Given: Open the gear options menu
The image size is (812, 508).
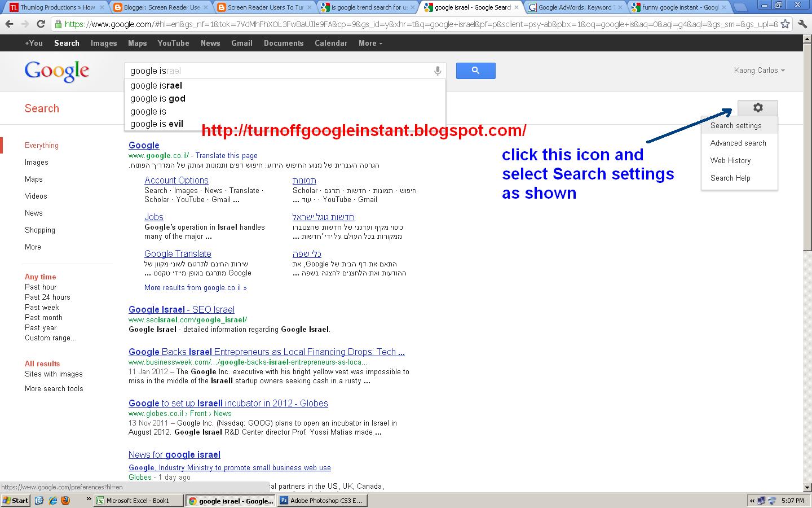Looking at the screenshot, I should (757, 107).
